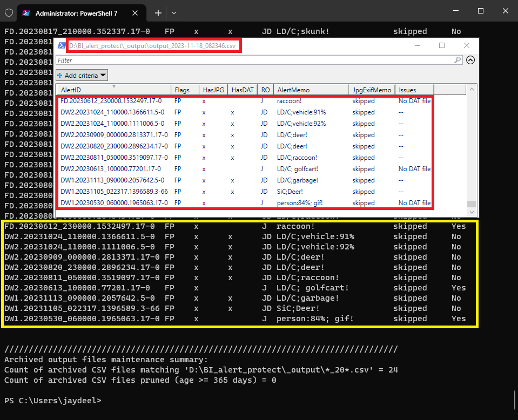Click the 'LD/C;garbage!' cell in grid
The height and width of the screenshot is (420, 518).
click(297, 180)
